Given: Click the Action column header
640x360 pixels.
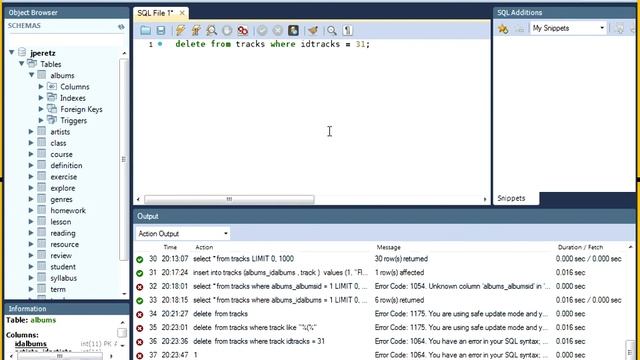Looking at the screenshot, I should pyautogui.click(x=204, y=247).
